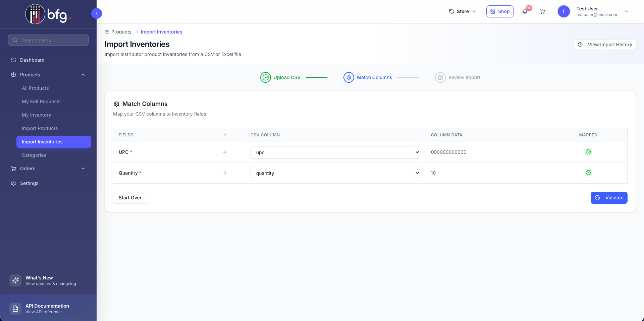This screenshot has width=644, height=321.
Task: Open the notifications bell
Action: point(525,11)
